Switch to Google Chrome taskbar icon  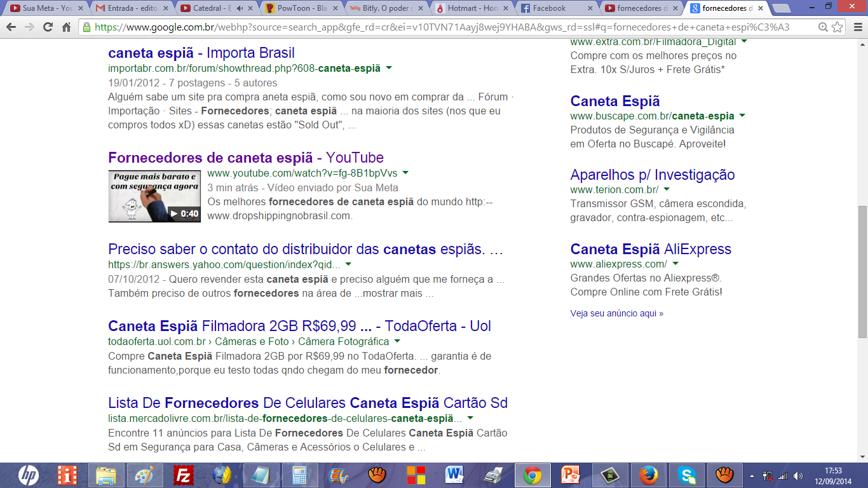(x=532, y=475)
